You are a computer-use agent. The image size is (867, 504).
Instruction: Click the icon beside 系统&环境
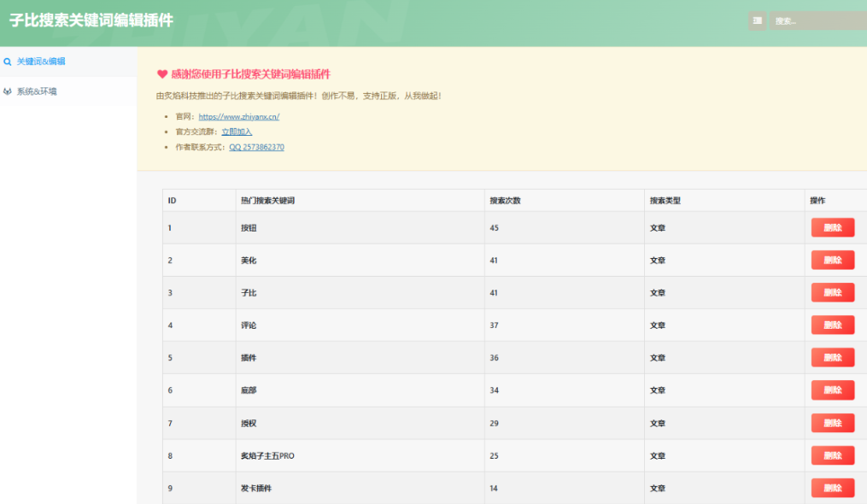pos(7,91)
